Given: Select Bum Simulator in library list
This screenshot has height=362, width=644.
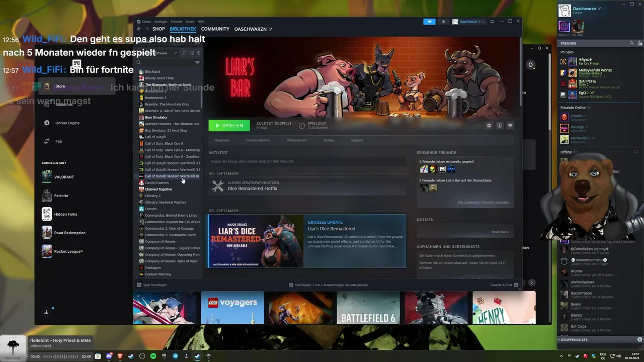Looking at the screenshot, I should point(156,117).
